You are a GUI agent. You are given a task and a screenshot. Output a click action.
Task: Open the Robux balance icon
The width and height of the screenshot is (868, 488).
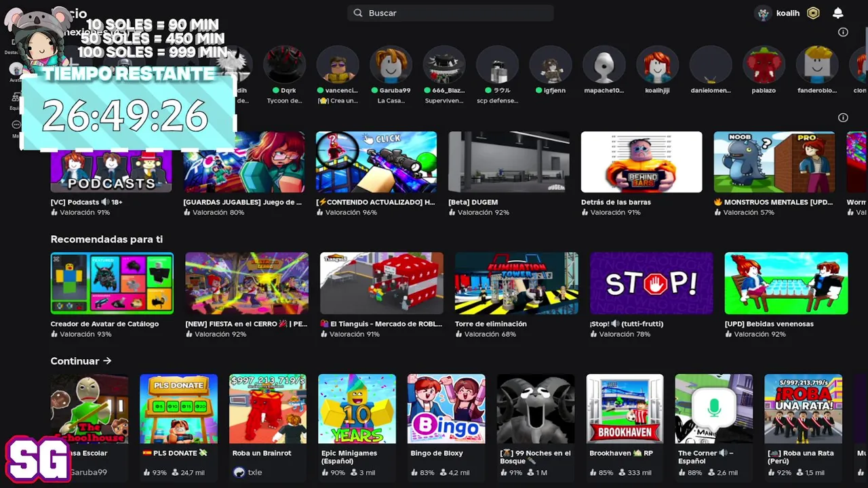tap(813, 13)
